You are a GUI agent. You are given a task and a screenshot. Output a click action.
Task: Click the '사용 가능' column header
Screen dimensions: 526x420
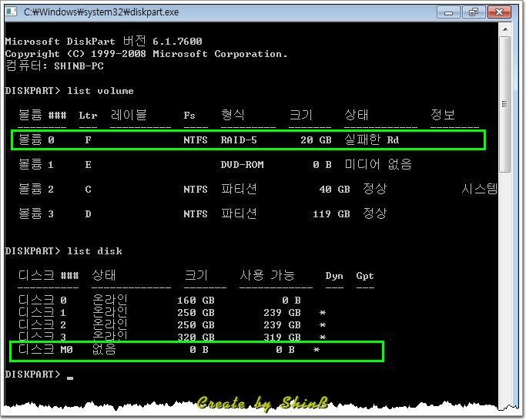(267, 275)
